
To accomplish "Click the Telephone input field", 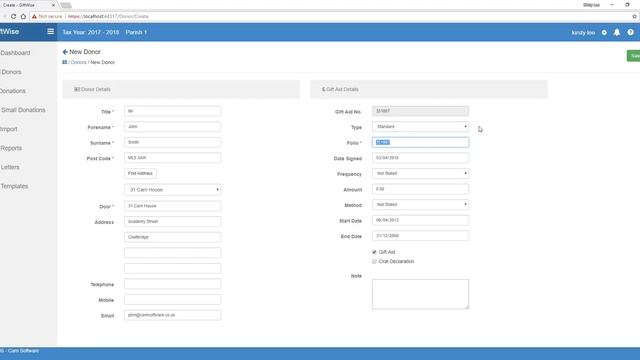I will [x=173, y=284].
